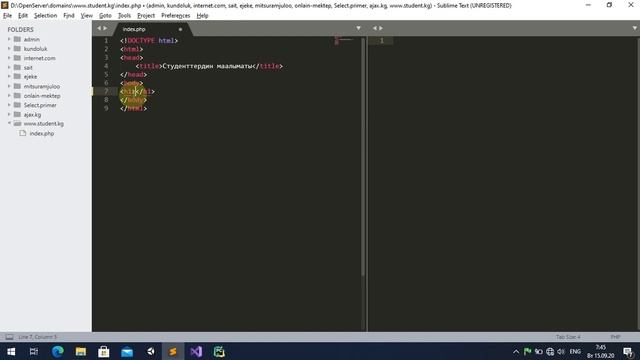The width and height of the screenshot is (640, 360).
Task: Launch Microsoft Edge from taskbar
Action: coord(58,351)
